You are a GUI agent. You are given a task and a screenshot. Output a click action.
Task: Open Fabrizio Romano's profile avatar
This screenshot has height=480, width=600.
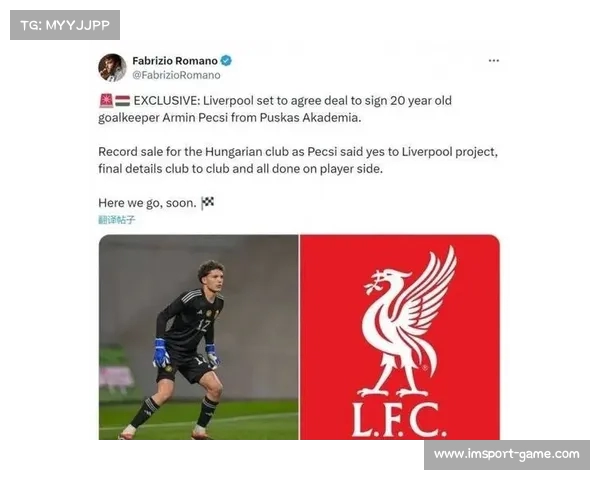pyautogui.click(x=112, y=68)
